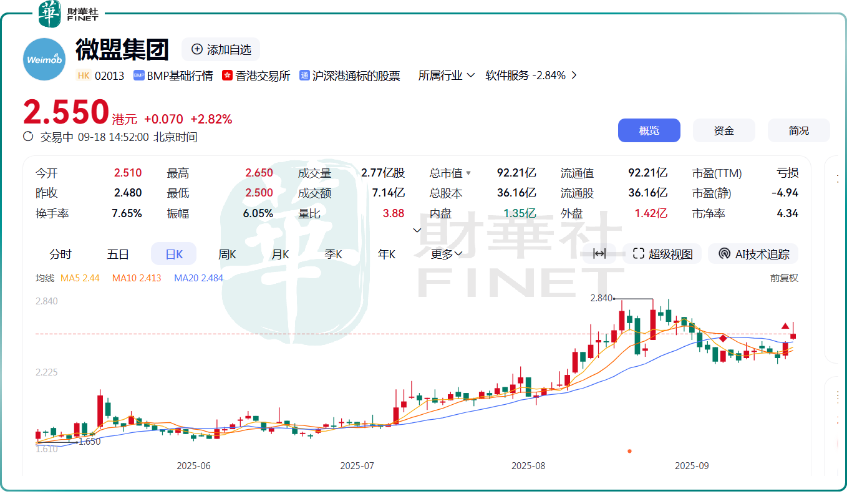Open the 简况 tab
The height and width of the screenshot is (504, 847).
point(798,130)
